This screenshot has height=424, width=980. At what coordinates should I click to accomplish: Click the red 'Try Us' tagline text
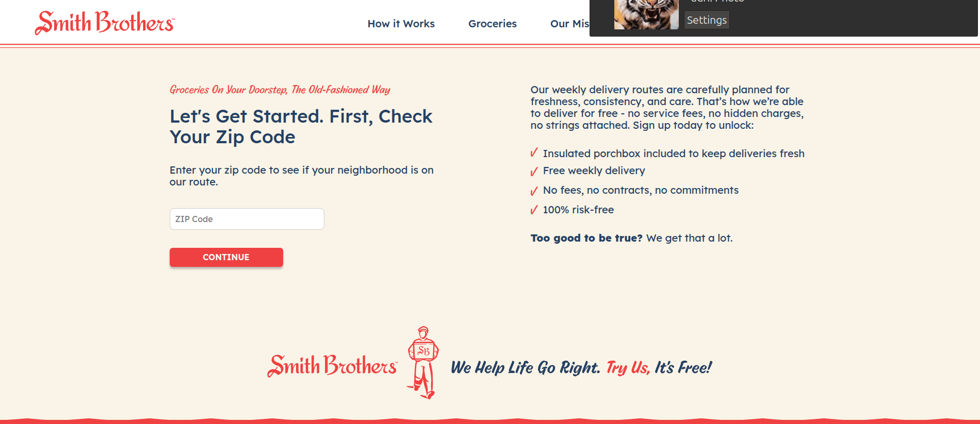(x=628, y=367)
